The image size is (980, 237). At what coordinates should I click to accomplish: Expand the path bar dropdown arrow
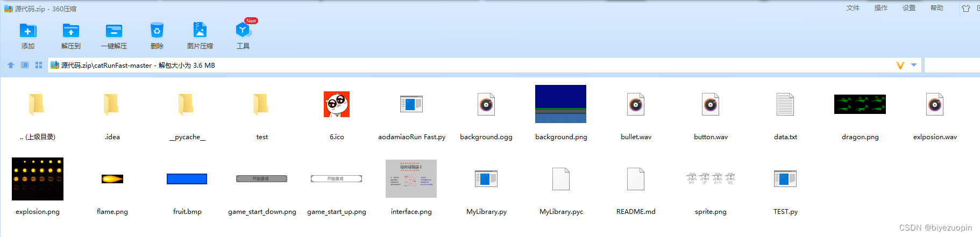tap(914, 65)
